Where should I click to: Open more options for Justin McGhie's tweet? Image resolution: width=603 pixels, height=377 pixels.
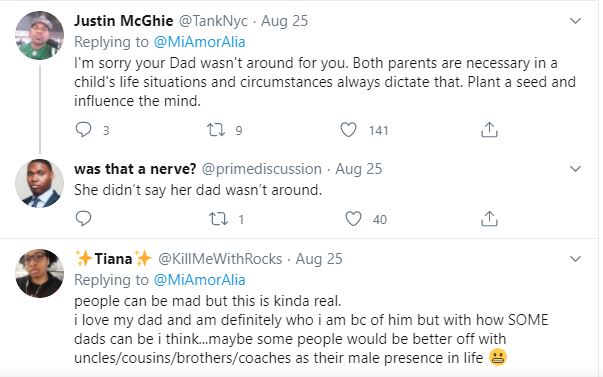point(575,21)
